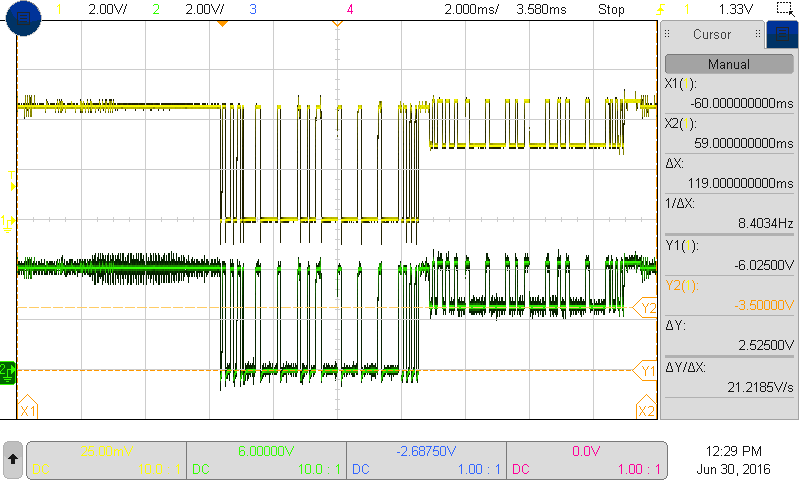Open the 2.000ms/ timebase setting
Screen dimensions: 800x480
468,10
